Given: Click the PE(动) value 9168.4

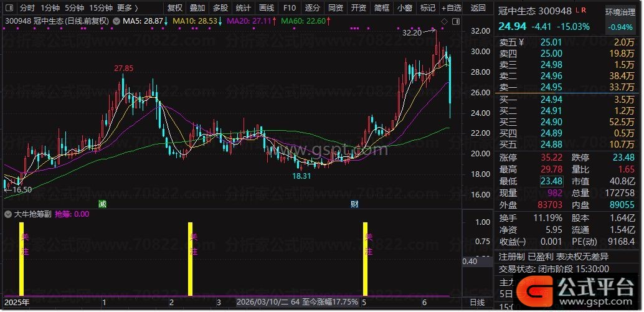Looking at the screenshot, I should pos(621,242).
